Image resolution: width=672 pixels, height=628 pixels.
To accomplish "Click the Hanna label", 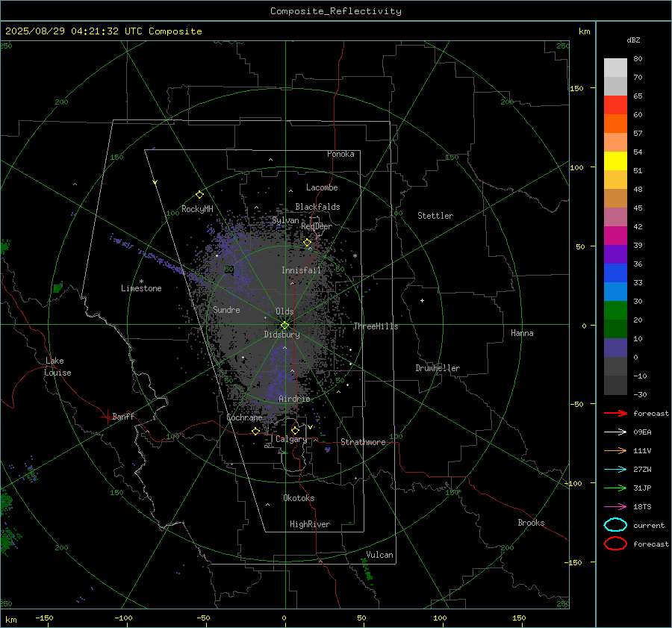I will tap(522, 333).
